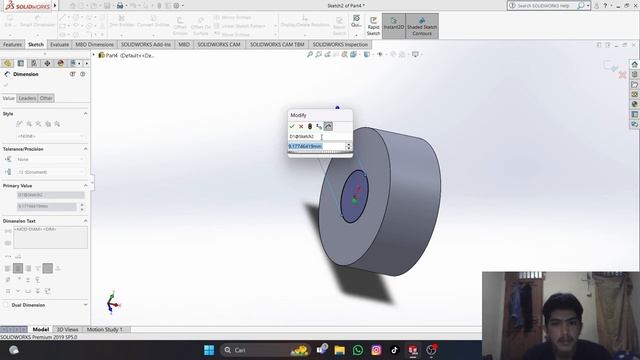Click Hide/Show Items icon in view toolbar

click(380, 54)
